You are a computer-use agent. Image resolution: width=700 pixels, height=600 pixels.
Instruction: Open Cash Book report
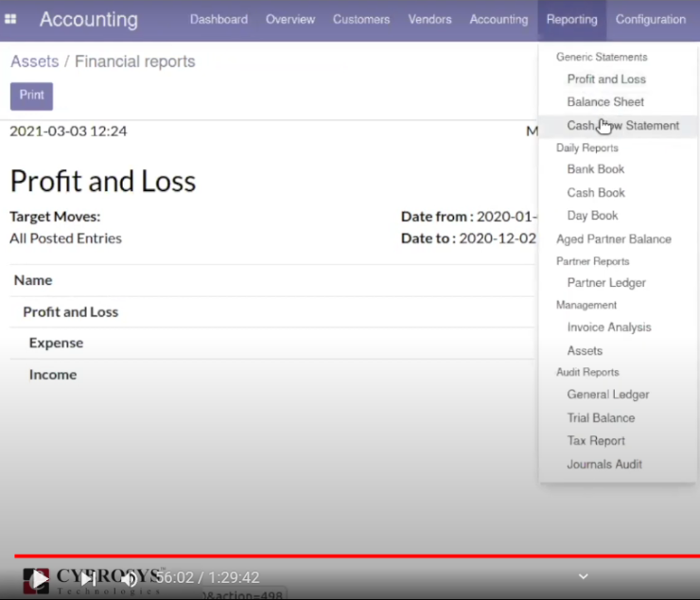click(596, 192)
